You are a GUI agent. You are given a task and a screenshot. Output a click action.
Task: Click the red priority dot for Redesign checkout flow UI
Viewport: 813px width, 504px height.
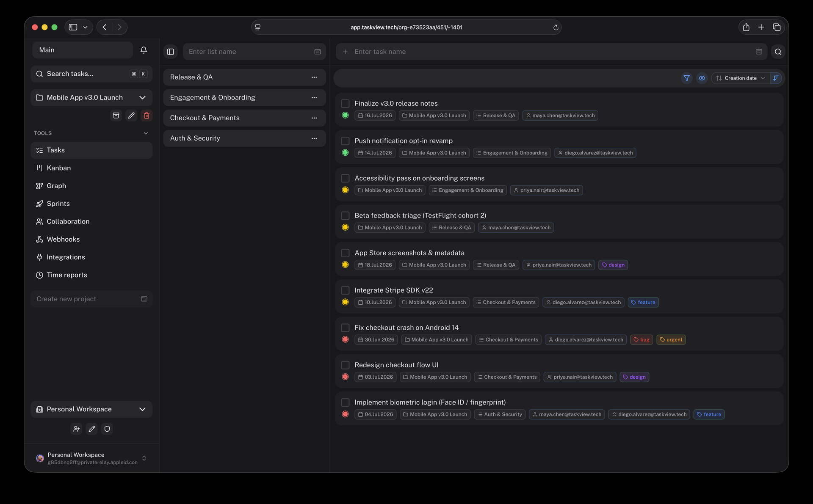[345, 377]
